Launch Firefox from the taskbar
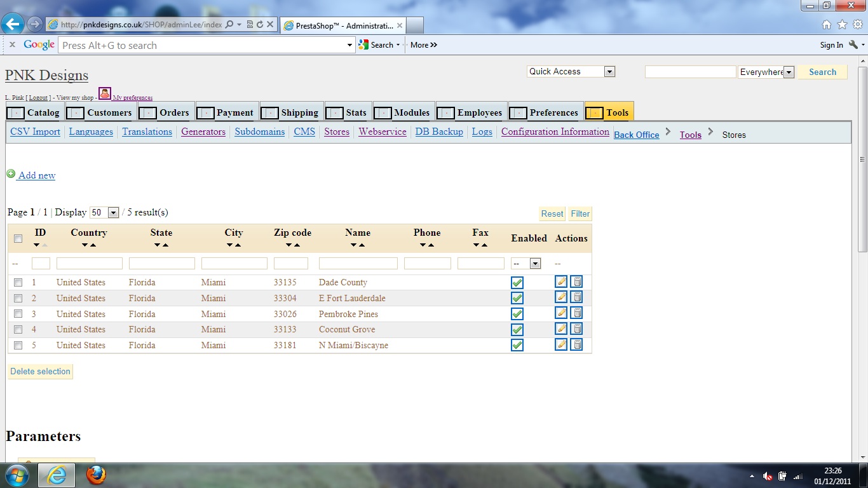The image size is (868, 488). click(96, 475)
